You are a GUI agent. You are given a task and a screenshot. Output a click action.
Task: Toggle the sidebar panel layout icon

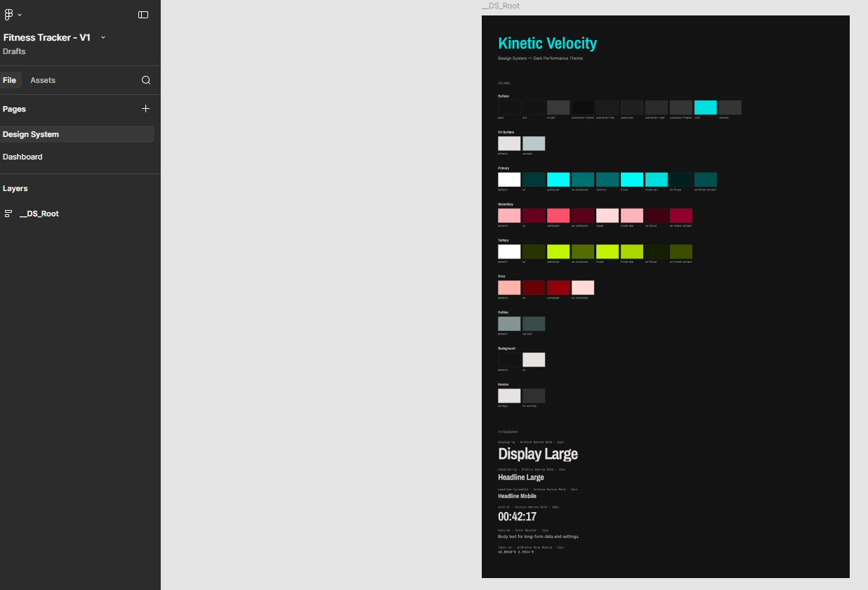pos(143,15)
